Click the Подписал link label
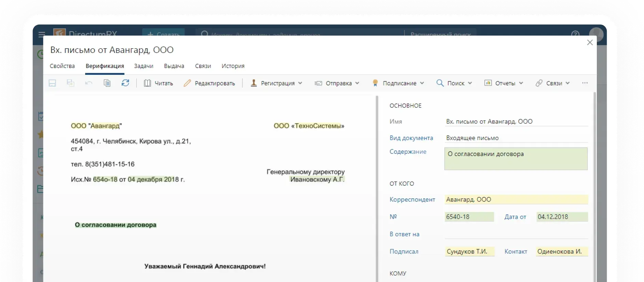 click(x=404, y=252)
